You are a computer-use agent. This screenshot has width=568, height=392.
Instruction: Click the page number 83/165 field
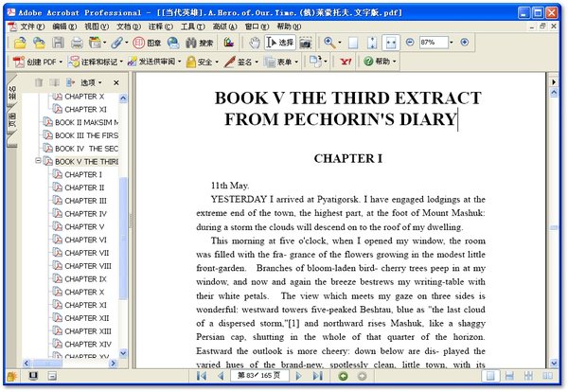259,376
